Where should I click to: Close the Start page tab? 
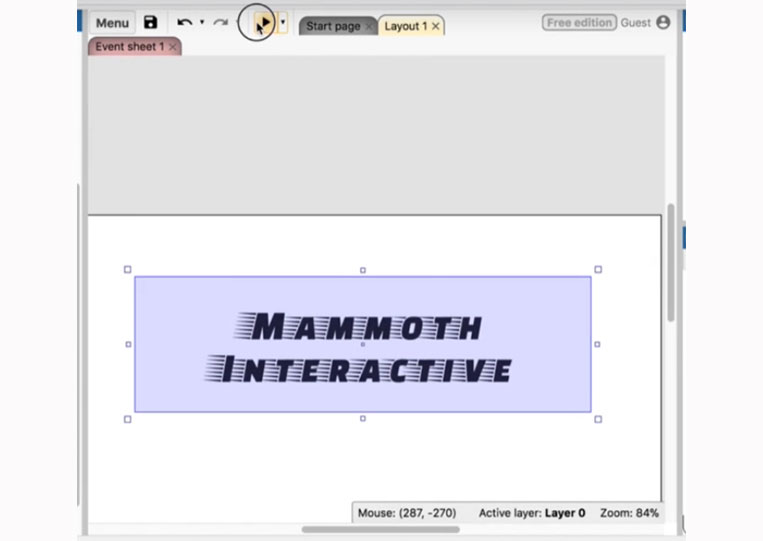369,27
